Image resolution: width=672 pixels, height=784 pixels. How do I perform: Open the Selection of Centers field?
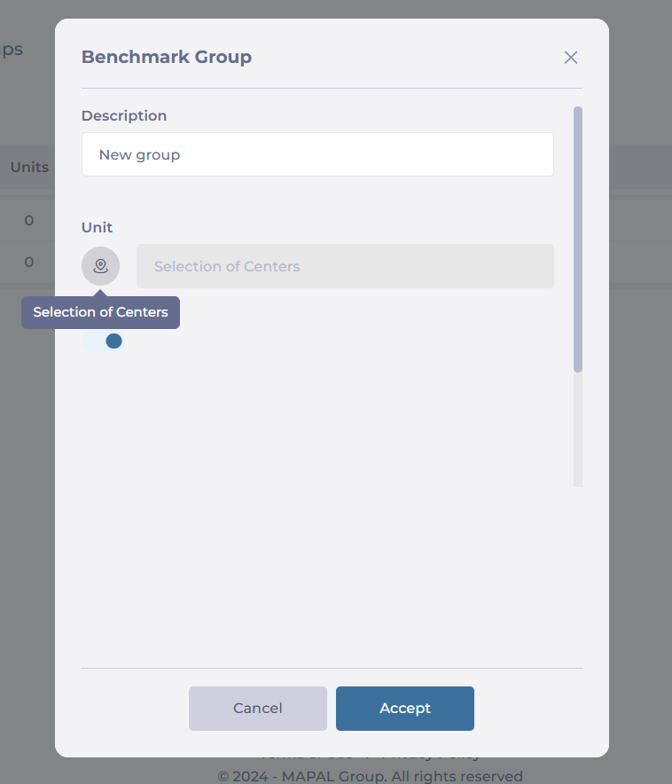(345, 266)
